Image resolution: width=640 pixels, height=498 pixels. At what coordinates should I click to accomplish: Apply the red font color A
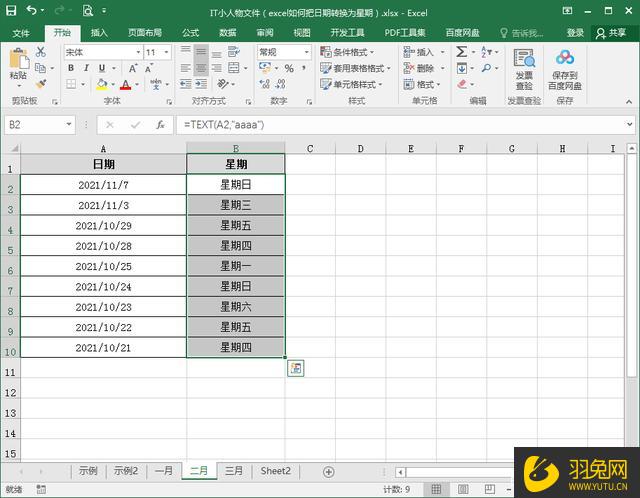[x=125, y=84]
